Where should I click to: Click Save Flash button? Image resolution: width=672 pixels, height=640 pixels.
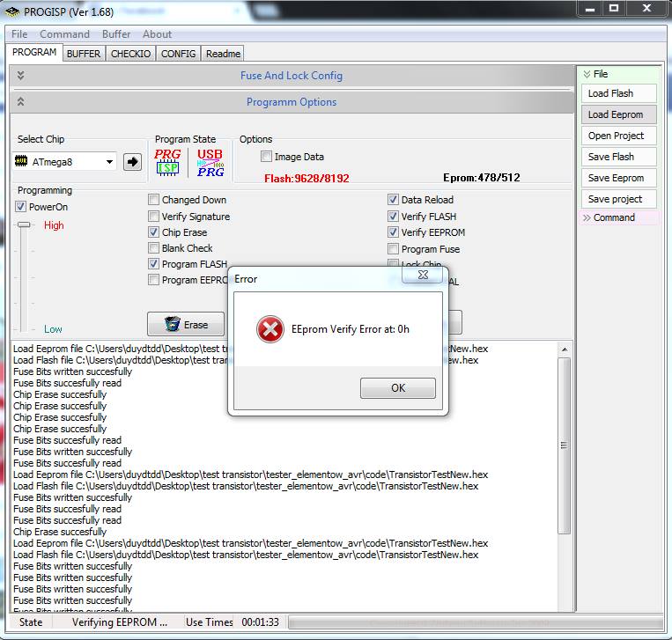click(618, 157)
